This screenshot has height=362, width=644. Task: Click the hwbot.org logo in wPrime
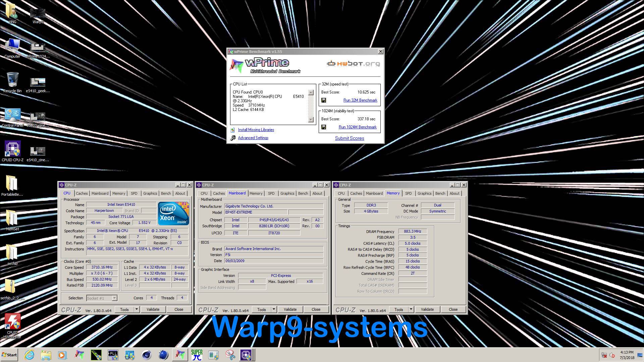pyautogui.click(x=354, y=63)
